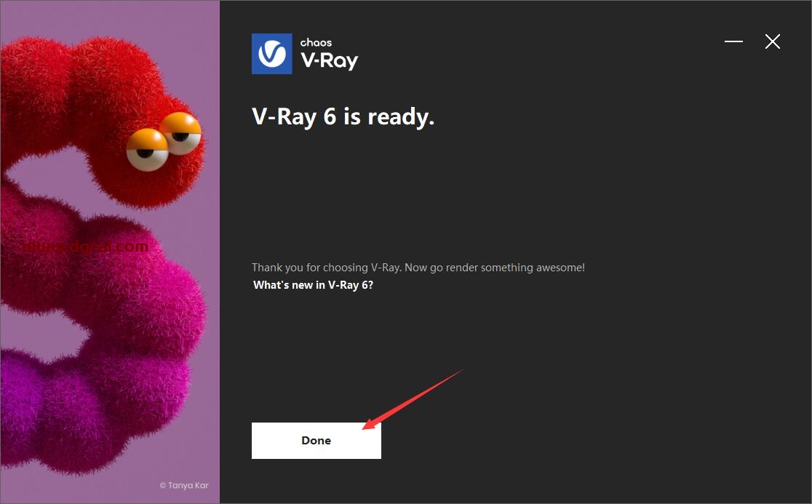Image resolution: width=812 pixels, height=504 pixels.
Task: Click the blue V-Ray logo icon
Action: tap(272, 54)
